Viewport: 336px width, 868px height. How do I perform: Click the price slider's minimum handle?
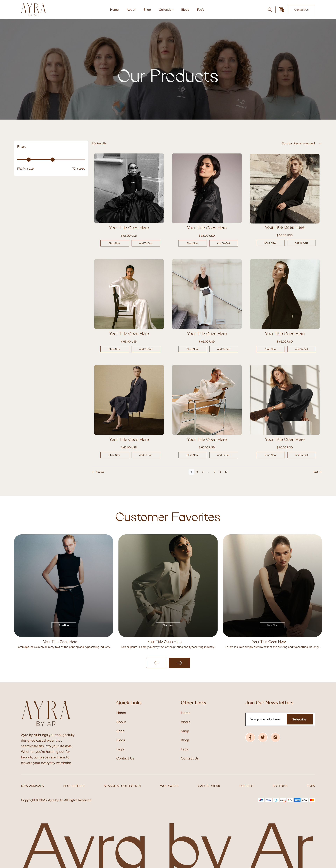[x=29, y=159]
